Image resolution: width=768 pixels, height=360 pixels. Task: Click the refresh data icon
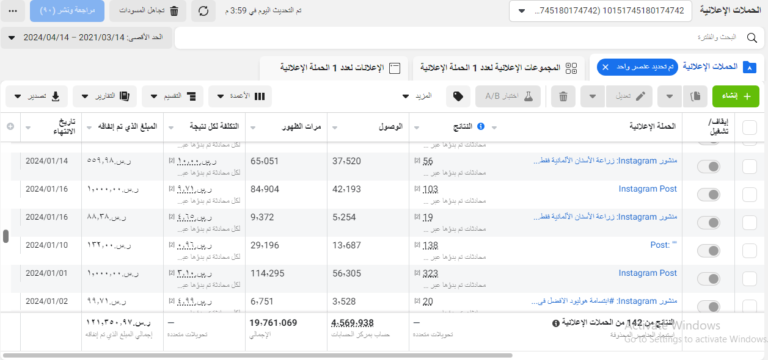tap(203, 11)
